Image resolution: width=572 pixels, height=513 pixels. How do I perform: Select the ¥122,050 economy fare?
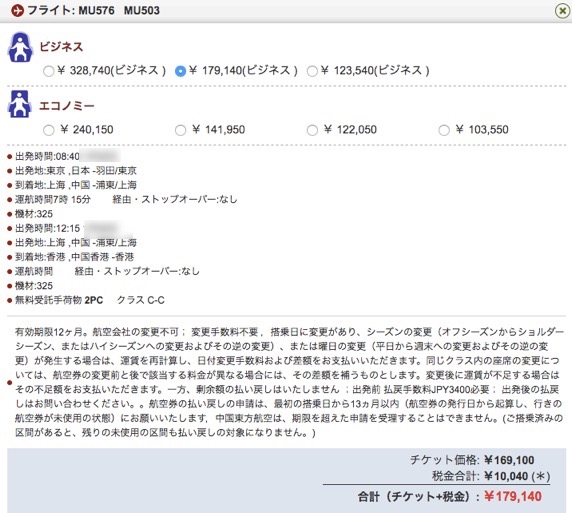pyautogui.click(x=312, y=130)
